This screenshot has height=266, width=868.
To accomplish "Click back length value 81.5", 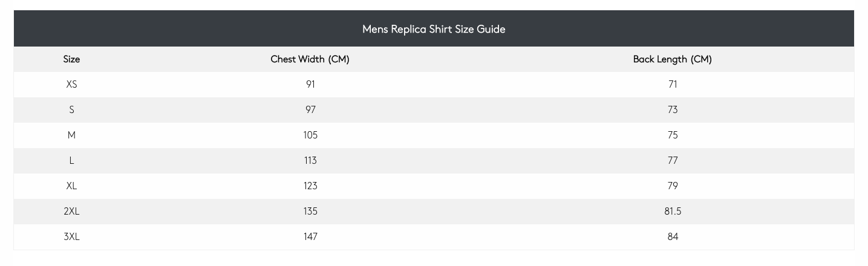I will click(673, 212).
